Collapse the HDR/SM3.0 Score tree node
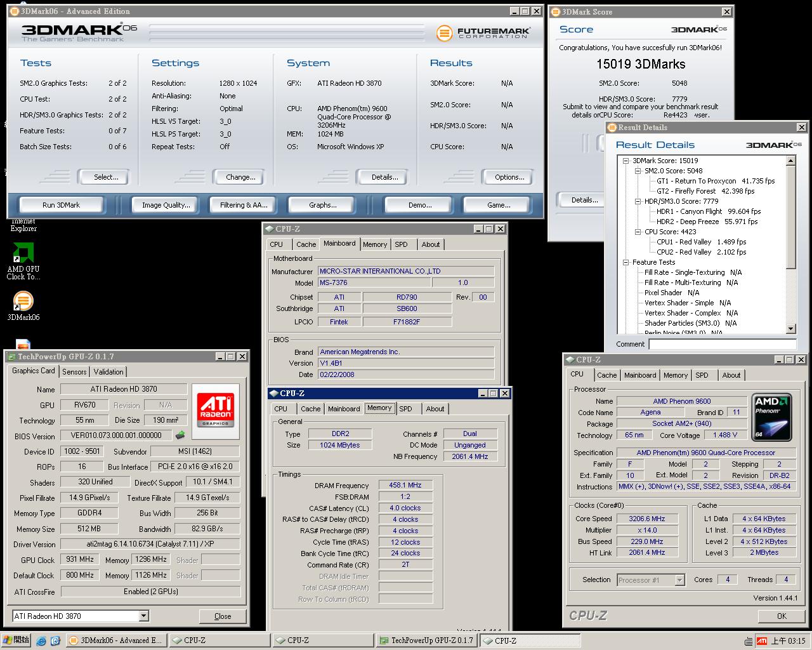 click(638, 201)
